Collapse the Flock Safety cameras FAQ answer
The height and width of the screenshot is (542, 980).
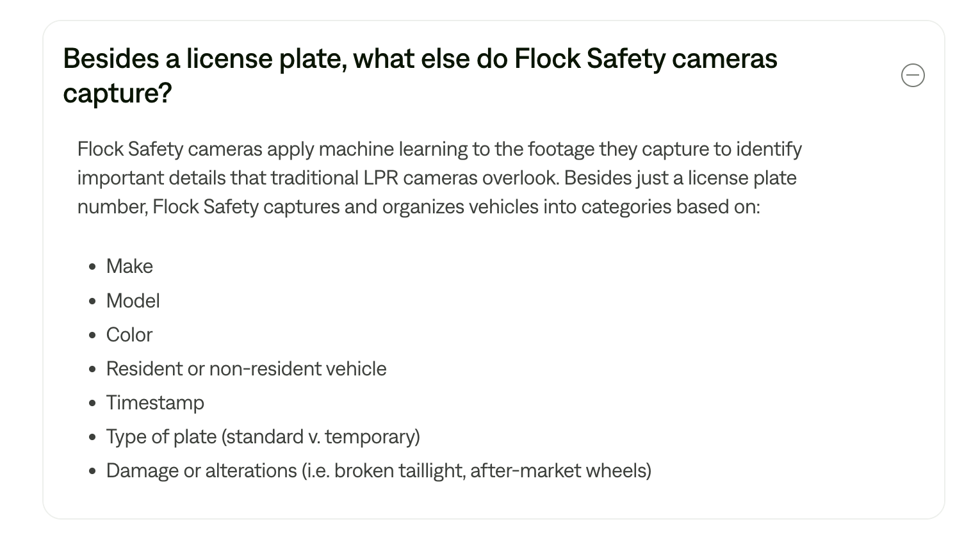click(x=912, y=76)
